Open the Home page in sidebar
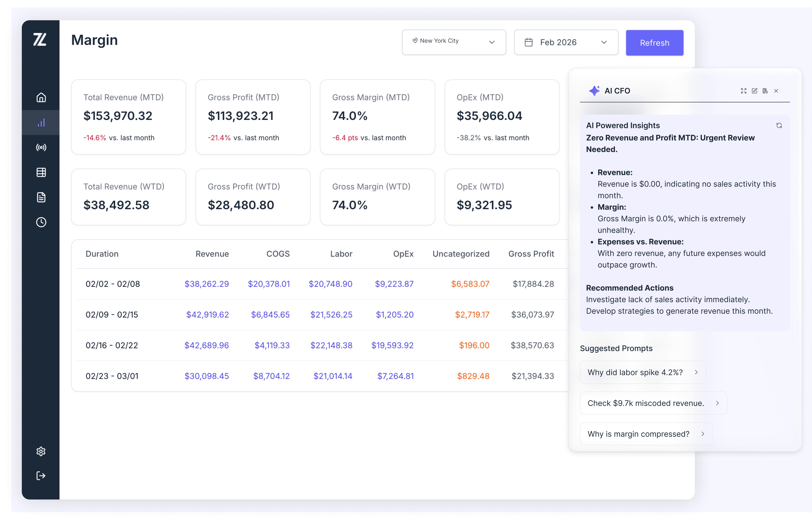Image resolution: width=812 pixels, height=523 pixels. coord(41,97)
